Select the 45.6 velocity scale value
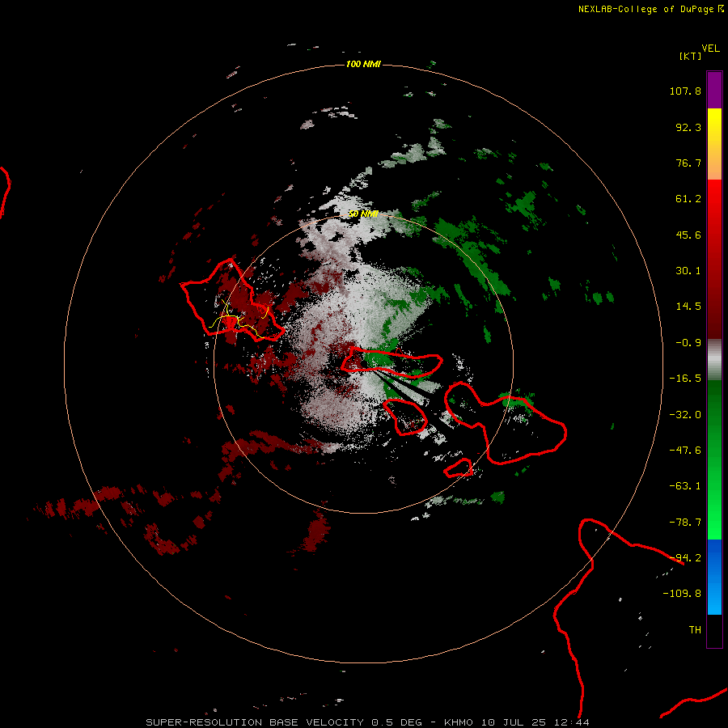Screen dimensions: 728x728 click(x=688, y=235)
